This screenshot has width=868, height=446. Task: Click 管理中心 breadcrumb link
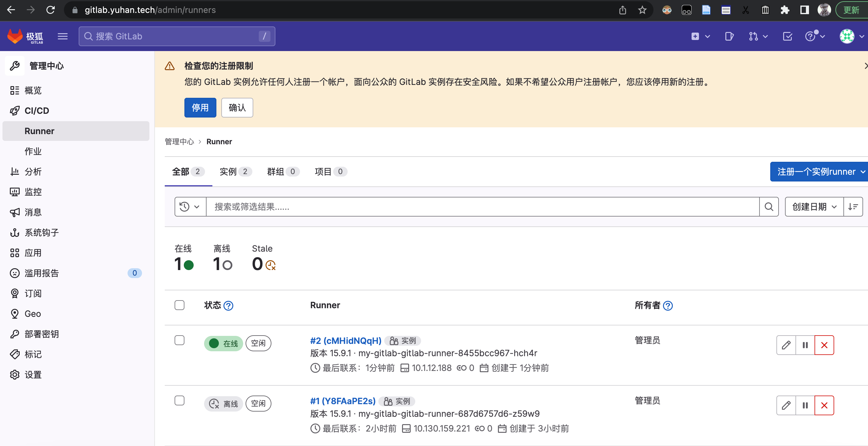point(180,141)
